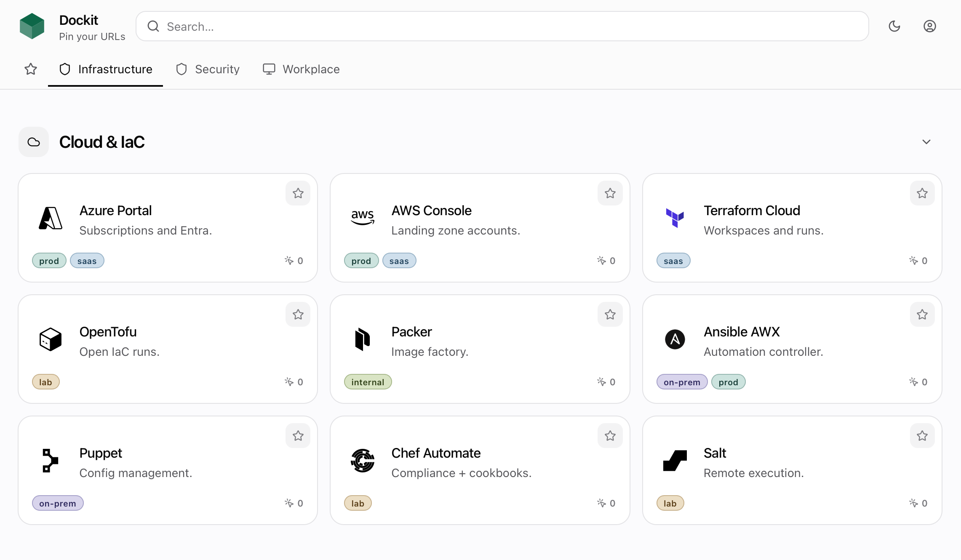Click the click-count icon on Salt
This screenshot has width=961, height=560.
(x=913, y=503)
